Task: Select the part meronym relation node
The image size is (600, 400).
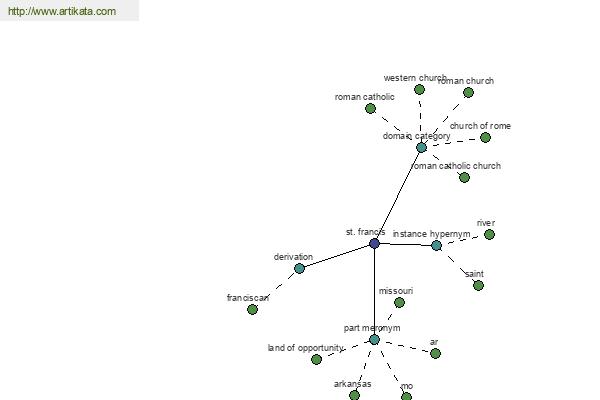Action: coord(375,340)
